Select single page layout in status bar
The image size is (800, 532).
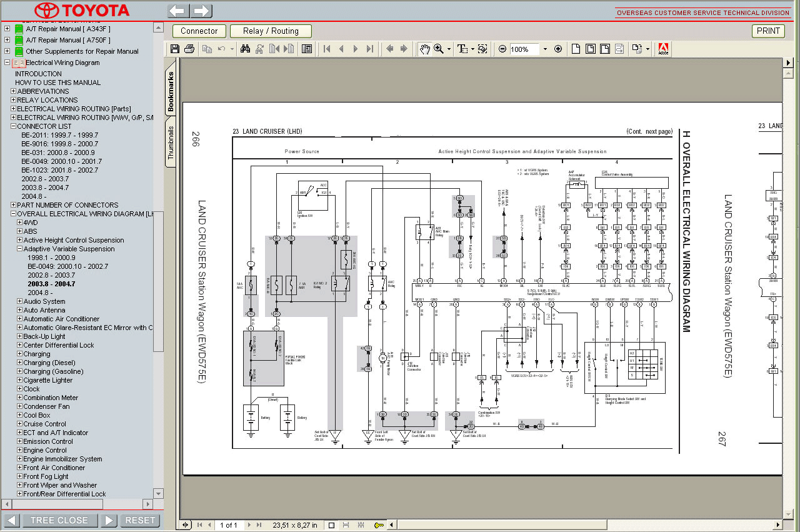pos(331,525)
